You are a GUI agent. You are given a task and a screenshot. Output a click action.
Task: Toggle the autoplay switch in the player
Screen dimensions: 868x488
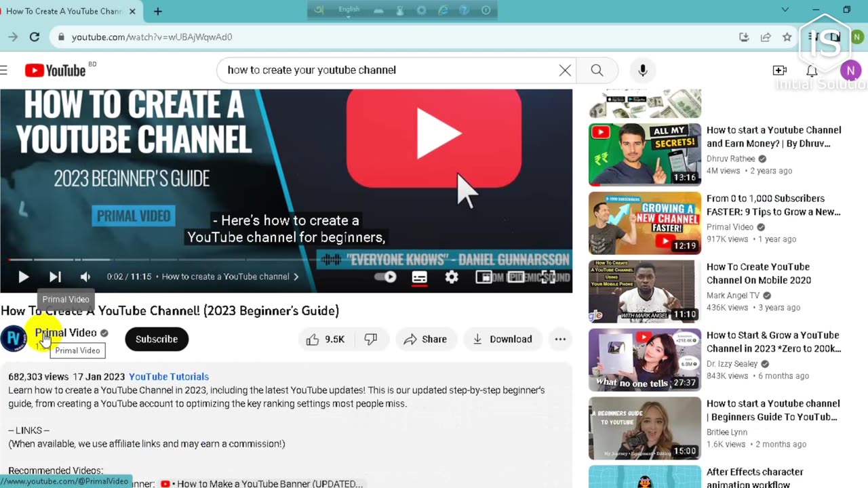pyautogui.click(x=386, y=277)
